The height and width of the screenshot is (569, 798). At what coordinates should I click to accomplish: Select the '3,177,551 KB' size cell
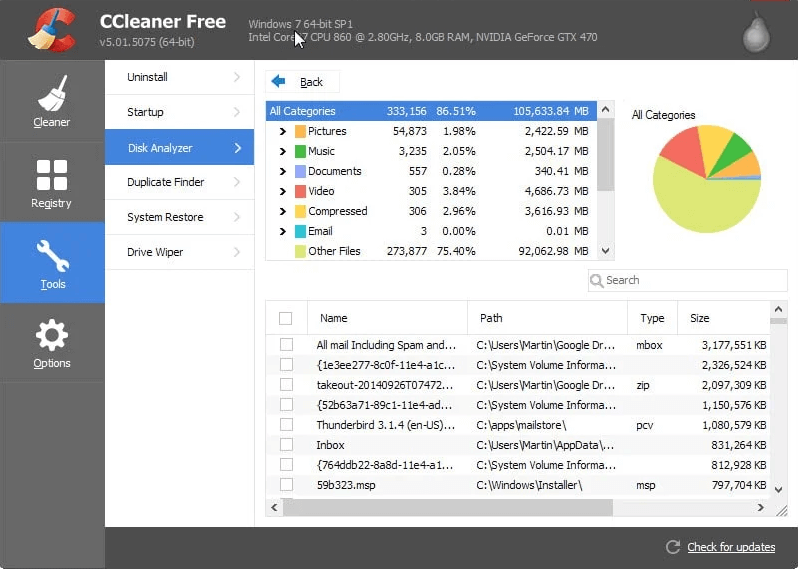tap(733, 345)
